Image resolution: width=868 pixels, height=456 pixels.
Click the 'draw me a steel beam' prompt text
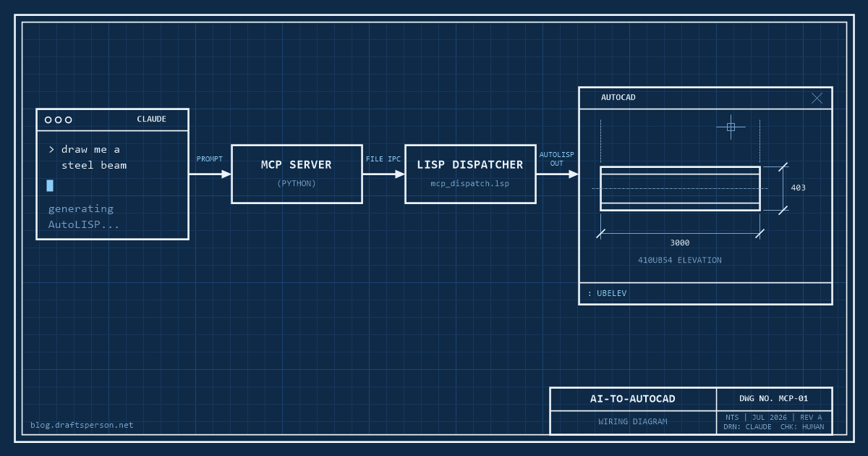pyautogui.click(x=88, y=157)
